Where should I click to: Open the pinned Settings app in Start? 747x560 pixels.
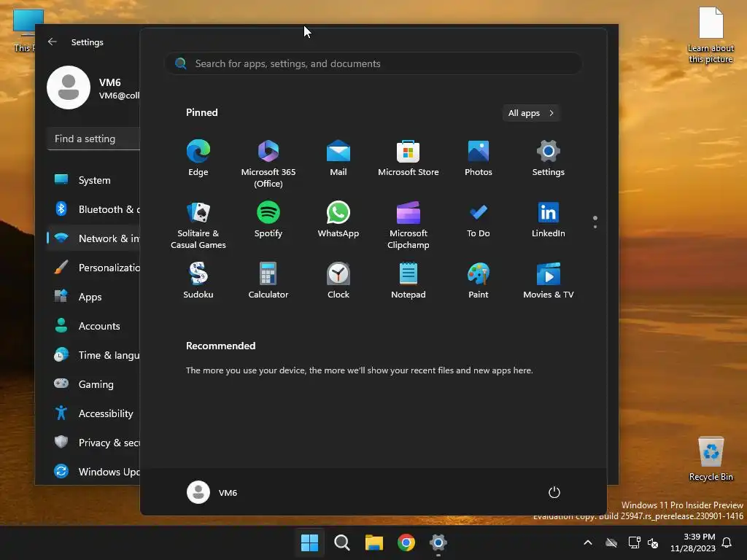(549, 158)
